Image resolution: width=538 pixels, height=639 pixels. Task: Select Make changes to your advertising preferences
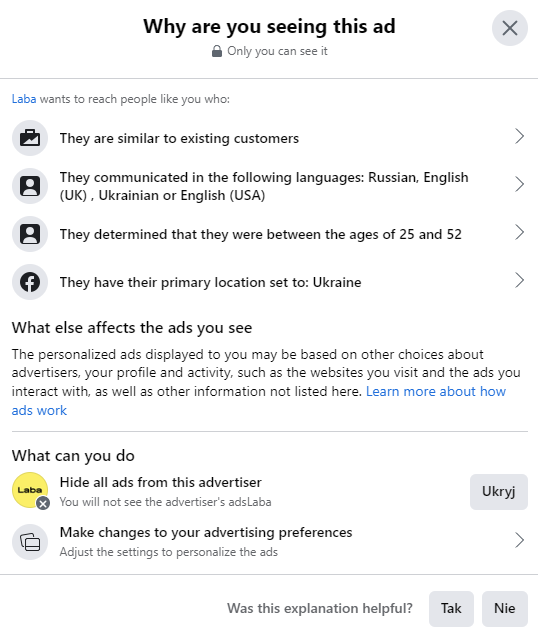[269, 542]
